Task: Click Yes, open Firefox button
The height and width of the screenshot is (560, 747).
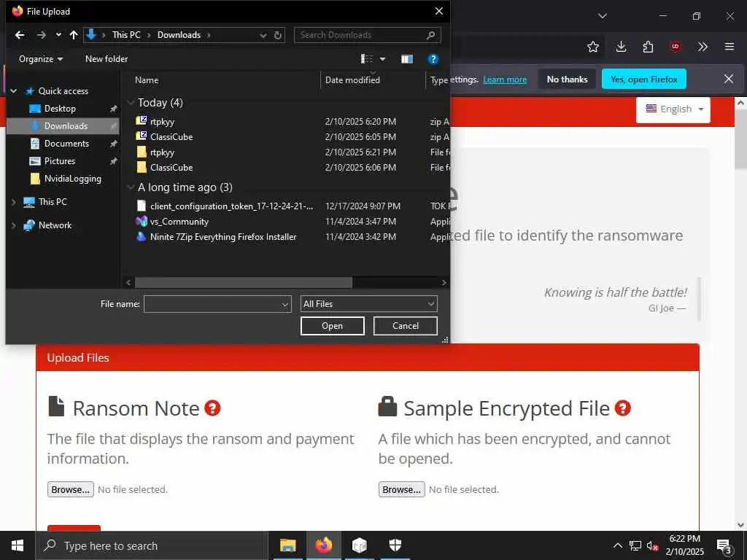Action: coord(644,79)
